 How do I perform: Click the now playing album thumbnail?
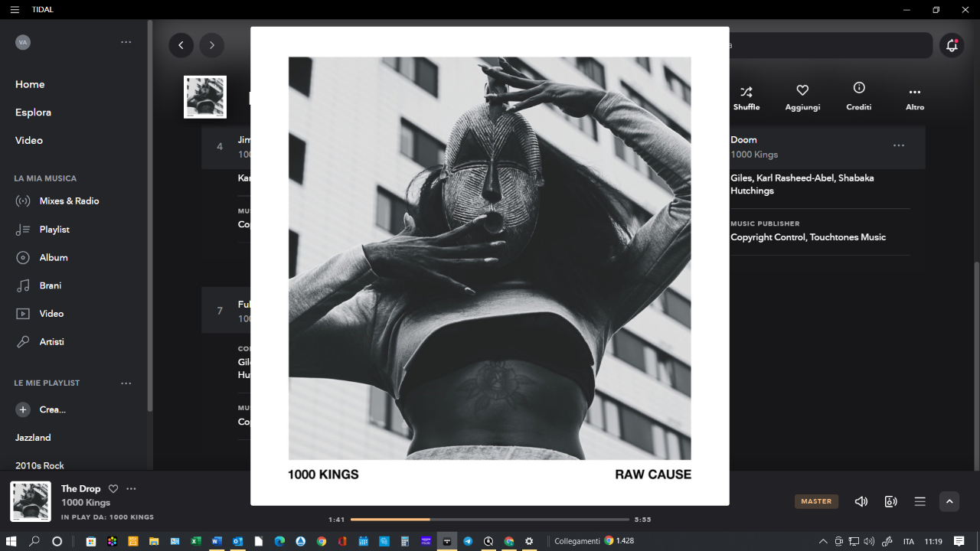click(31, 501)
